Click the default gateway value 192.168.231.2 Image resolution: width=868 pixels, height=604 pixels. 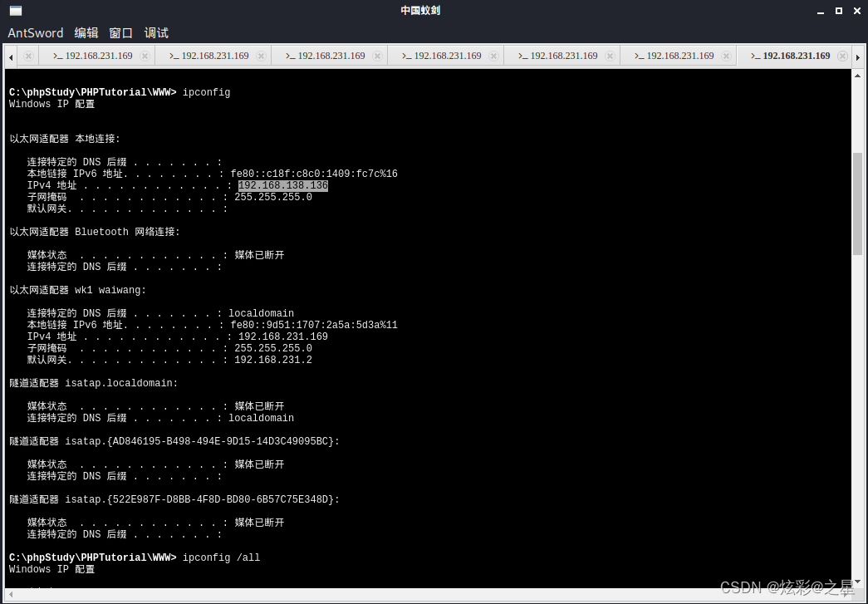[273, 360]
